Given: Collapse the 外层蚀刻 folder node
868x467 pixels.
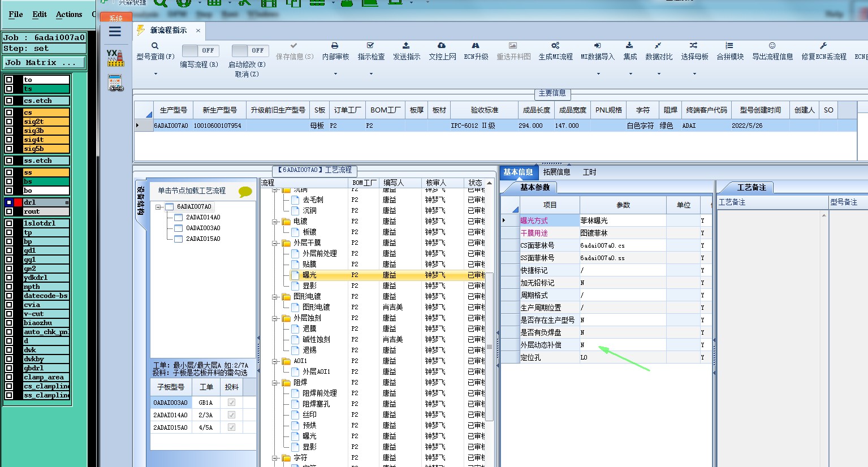Looking at the screenshot, I should 275,318.
